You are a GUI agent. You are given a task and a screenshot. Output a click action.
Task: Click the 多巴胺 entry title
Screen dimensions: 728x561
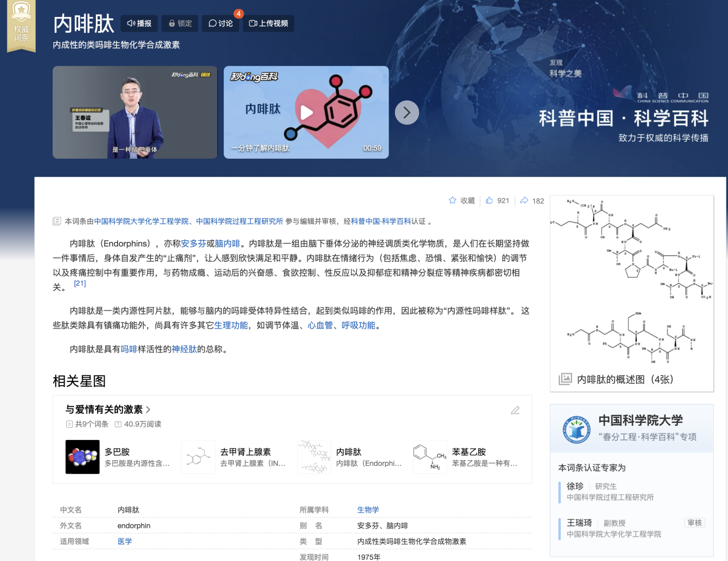pyautogui.click(x=117, y=452)
